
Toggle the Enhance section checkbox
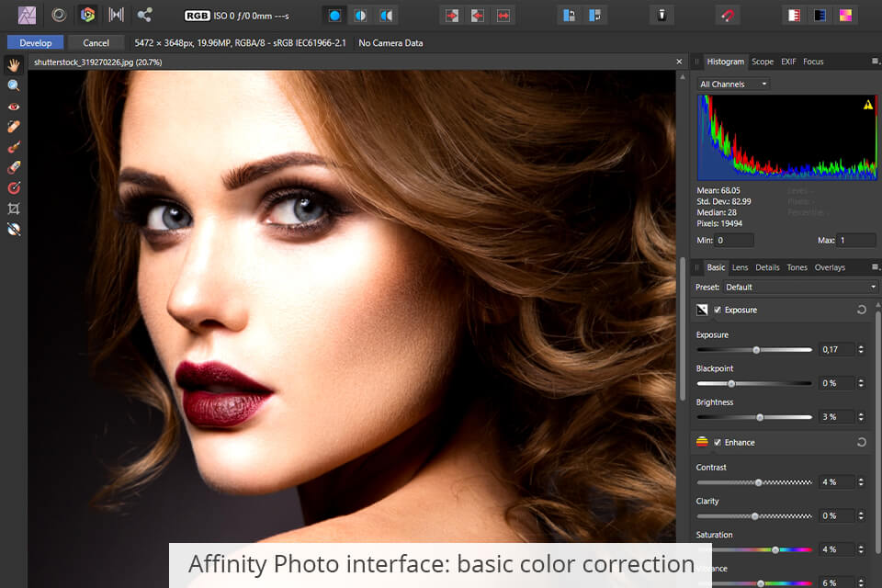[718, 443]
